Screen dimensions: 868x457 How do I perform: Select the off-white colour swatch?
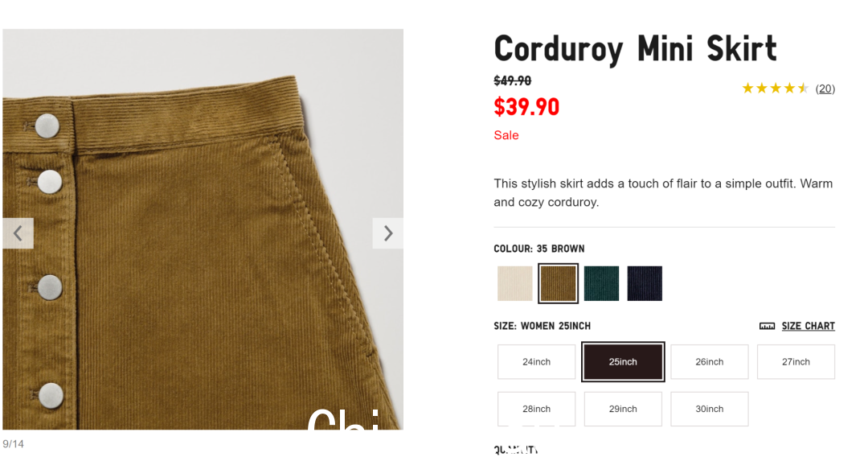point(515,283)
